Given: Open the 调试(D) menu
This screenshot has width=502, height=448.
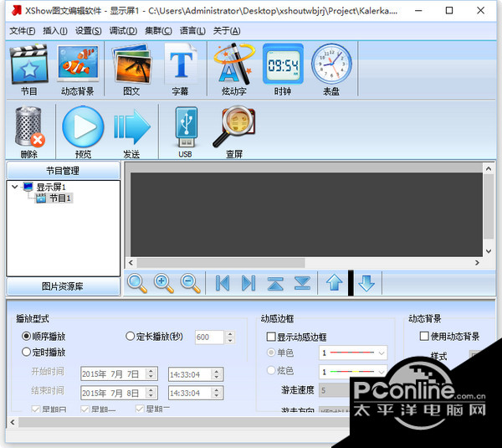Looking at the screenshot, I should pyautogui.click(x=123, y=31).
